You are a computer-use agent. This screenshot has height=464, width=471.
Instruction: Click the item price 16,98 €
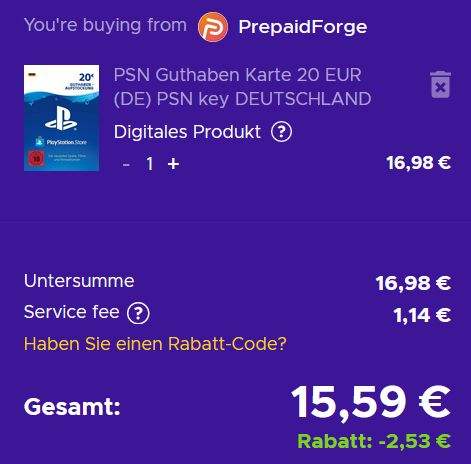click(x=419, y=163)
